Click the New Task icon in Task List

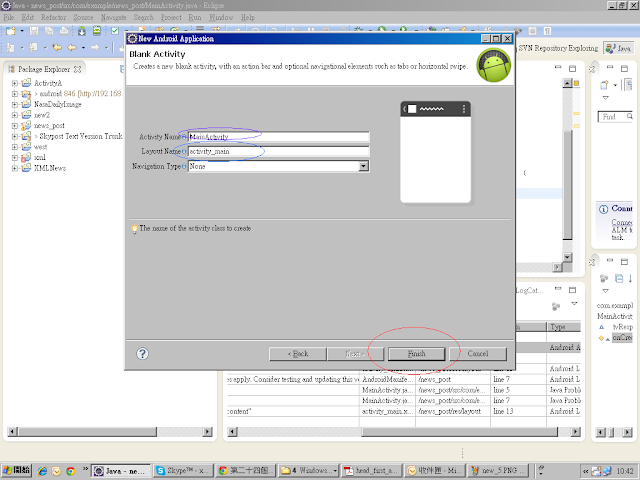point(604,85)
